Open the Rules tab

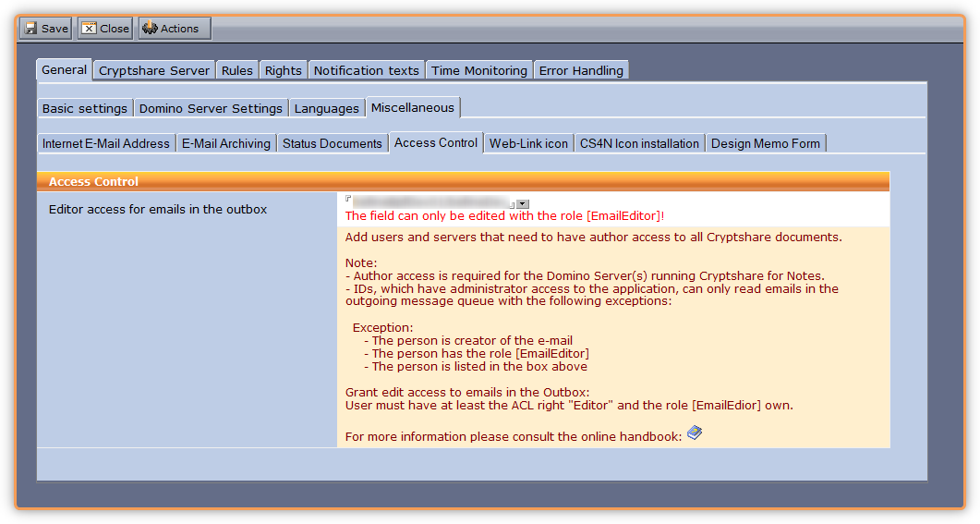click(x=237, y=70)
